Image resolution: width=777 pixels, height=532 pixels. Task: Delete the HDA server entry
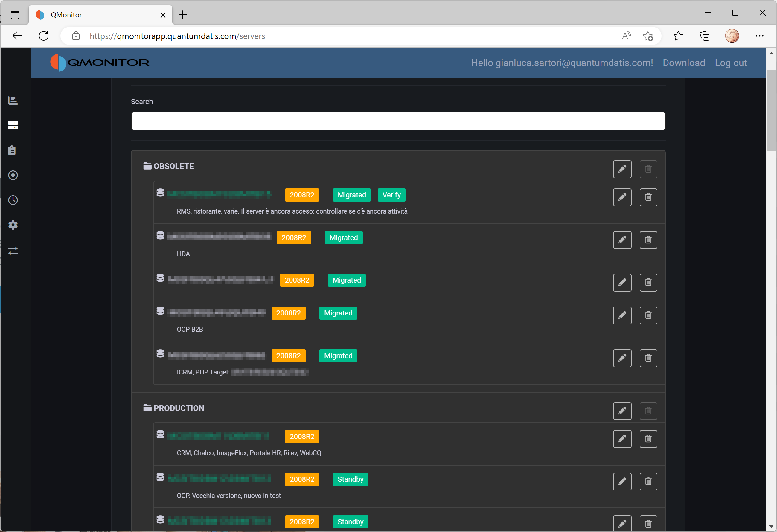click(648, 240)
